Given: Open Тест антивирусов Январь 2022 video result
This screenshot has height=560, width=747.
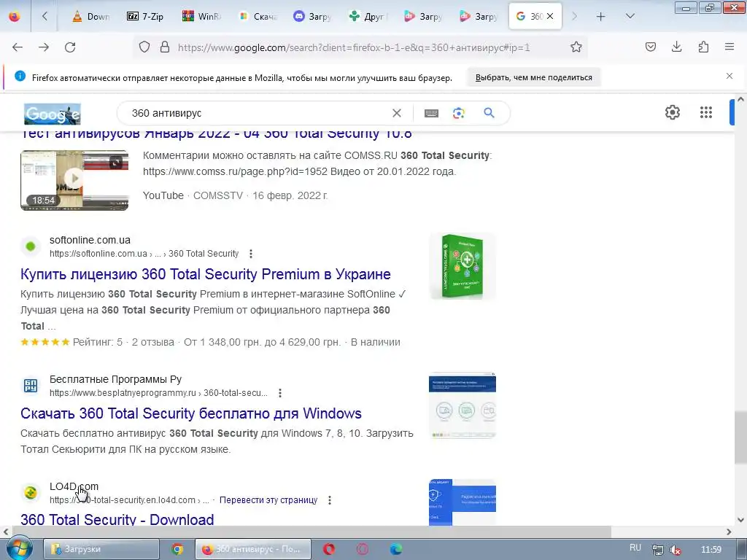Looking at the screenshot, I should coord(216,134).
